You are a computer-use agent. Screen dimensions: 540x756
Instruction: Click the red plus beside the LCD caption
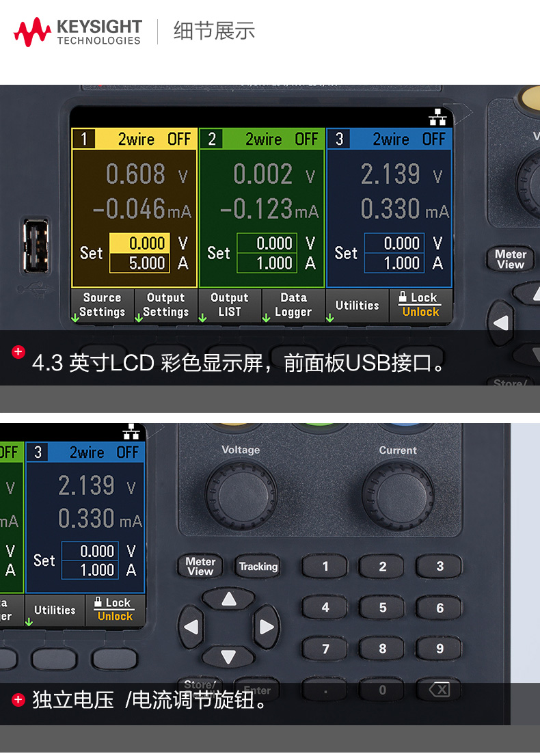point(18,352)
